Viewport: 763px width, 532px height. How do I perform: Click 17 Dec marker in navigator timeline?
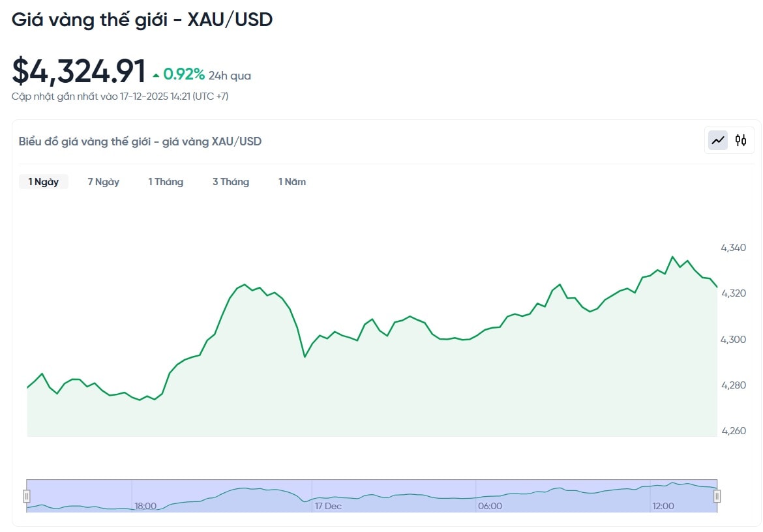328,506
